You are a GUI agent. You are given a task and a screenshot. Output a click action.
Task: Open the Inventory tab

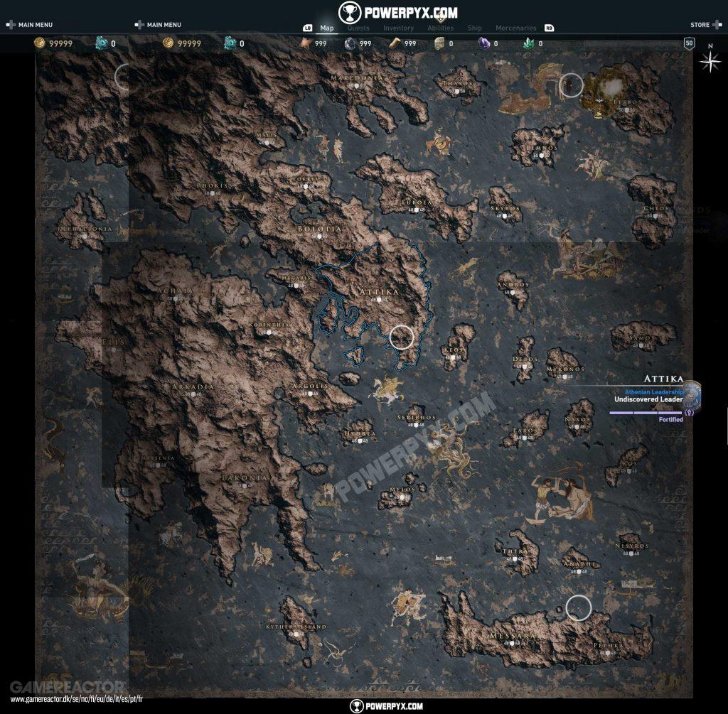398,28
